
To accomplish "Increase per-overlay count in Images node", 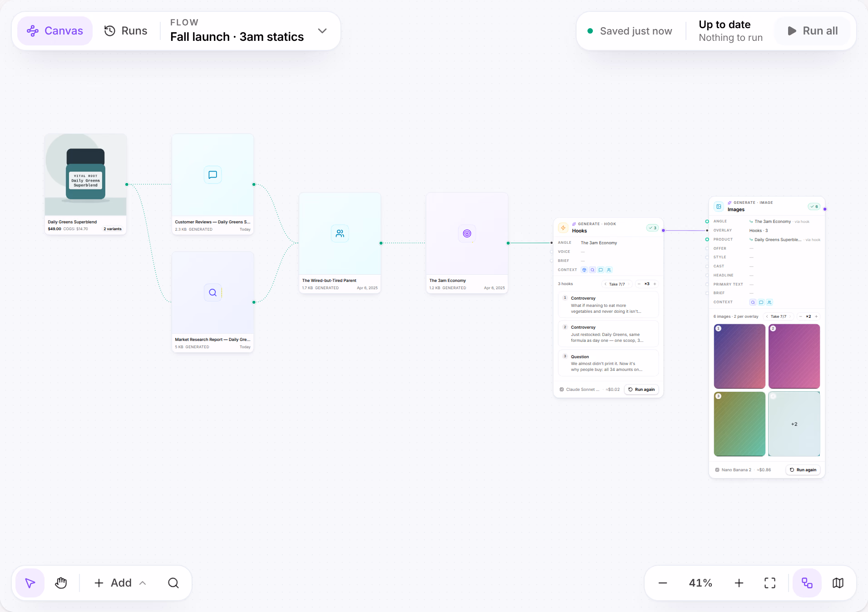I will pyautogui.click(x=816, y=317).
